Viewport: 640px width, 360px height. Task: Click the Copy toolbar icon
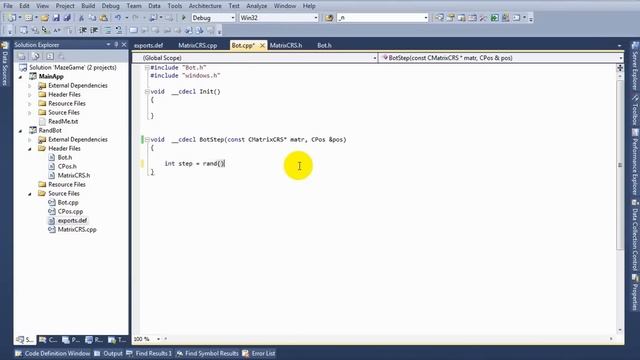click(x=92, y=18)
